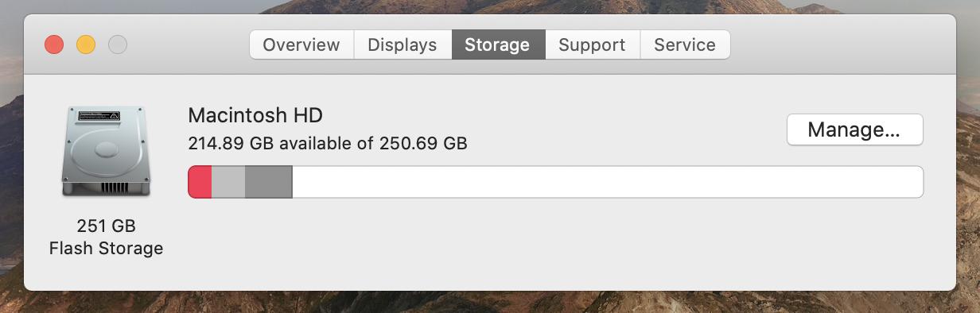This screenshot has width=980, height=313.
Task: Select the Storage tab
Action: pos(498,44)
